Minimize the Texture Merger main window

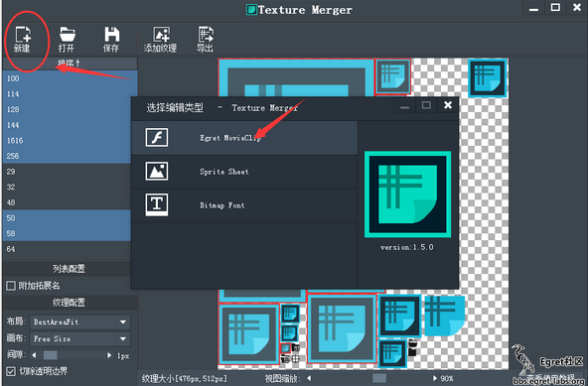(x=533, y=8)
